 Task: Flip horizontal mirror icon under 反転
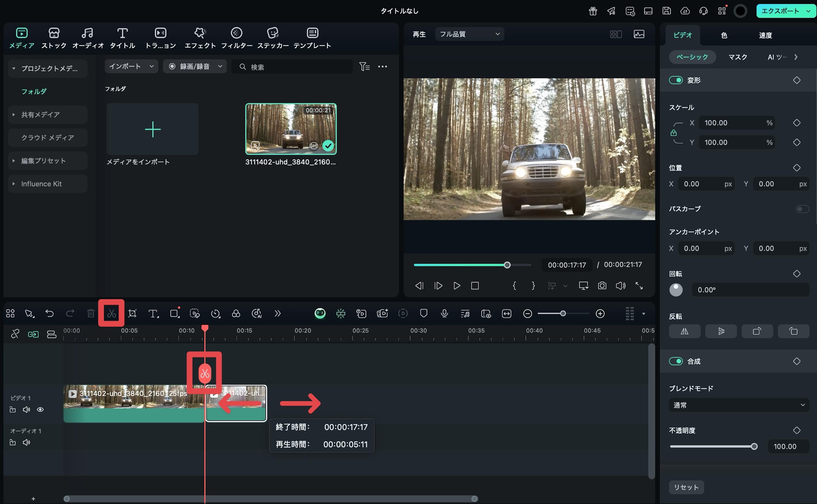[x=684, y=331]
